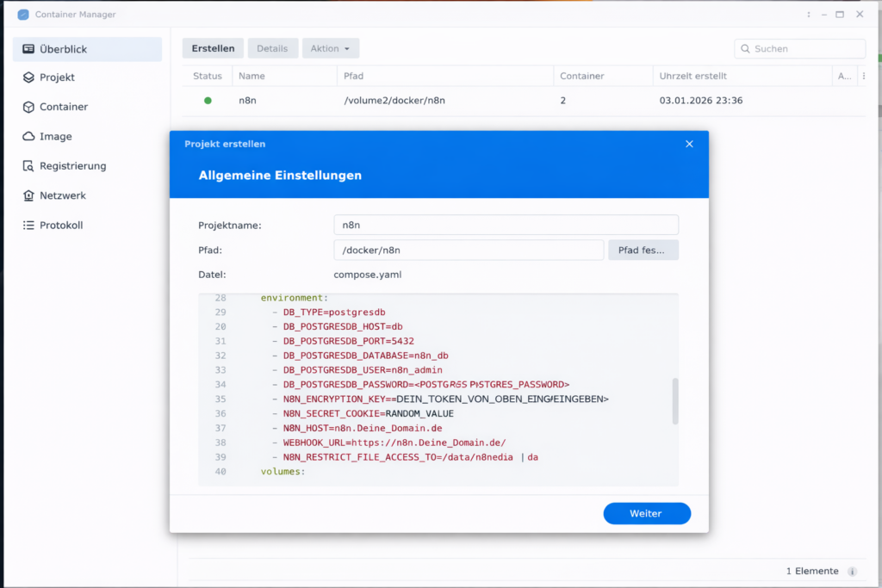The image size is (882, 588).
Task: Open the Projekt section icon
Action: click(28, 77)
